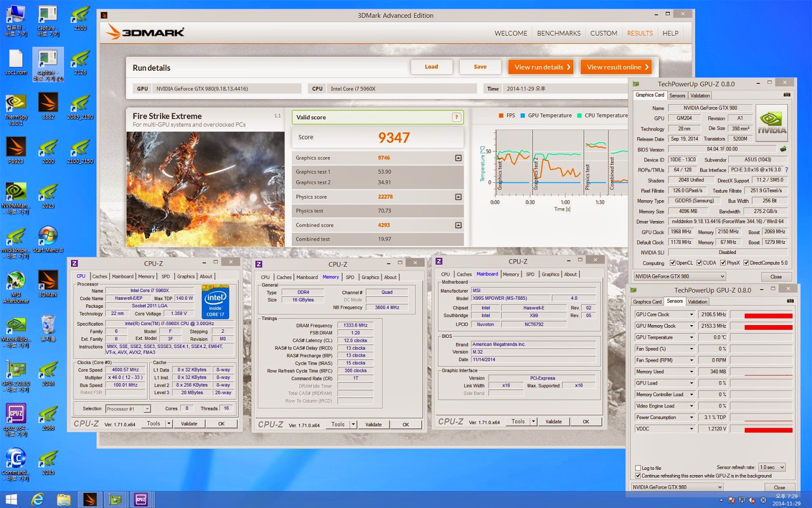The width and height of the screenshot is (812, 508).
Task: Click Validate in the CPU-Z Memory window
Action: pos(374,425)
